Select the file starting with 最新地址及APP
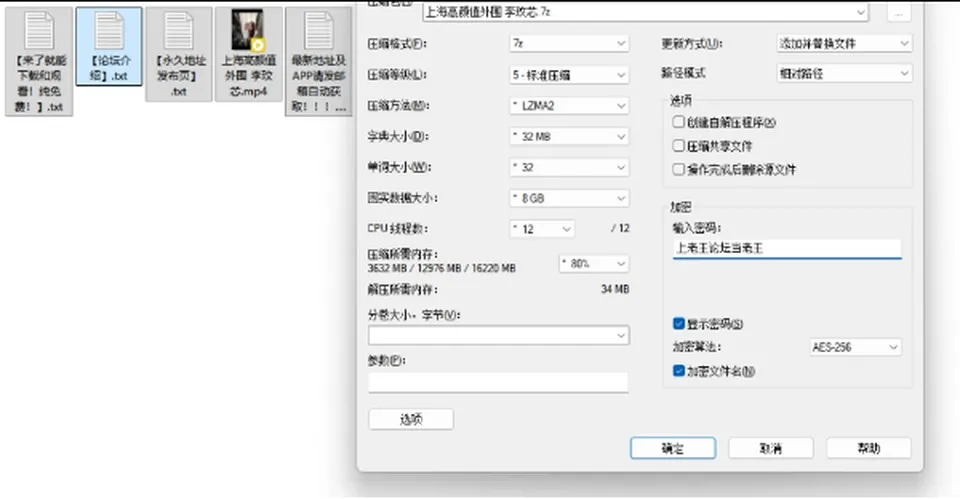Screen dimensions: 960x499 tap(318, 61)
